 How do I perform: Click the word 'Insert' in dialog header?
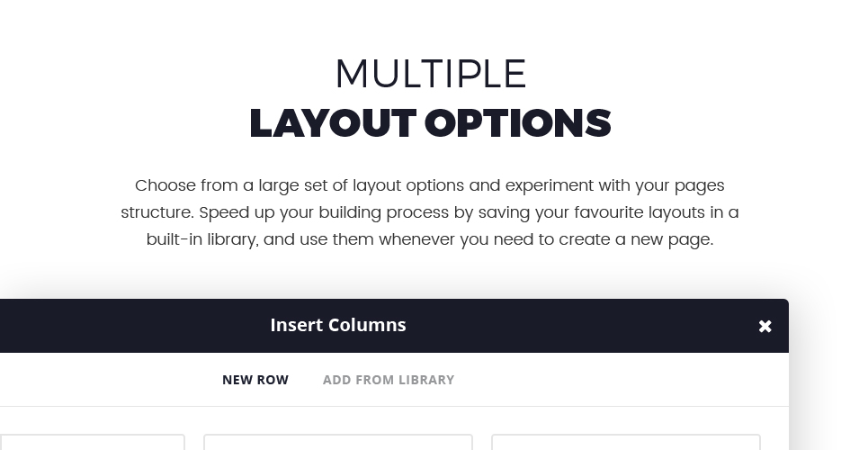296,325
